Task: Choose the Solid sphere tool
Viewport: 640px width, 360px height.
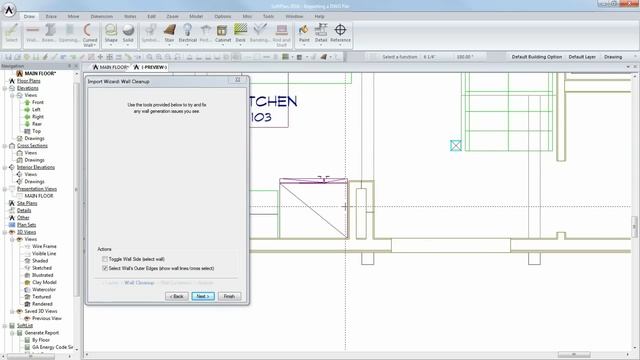Action: pos(128,33)
